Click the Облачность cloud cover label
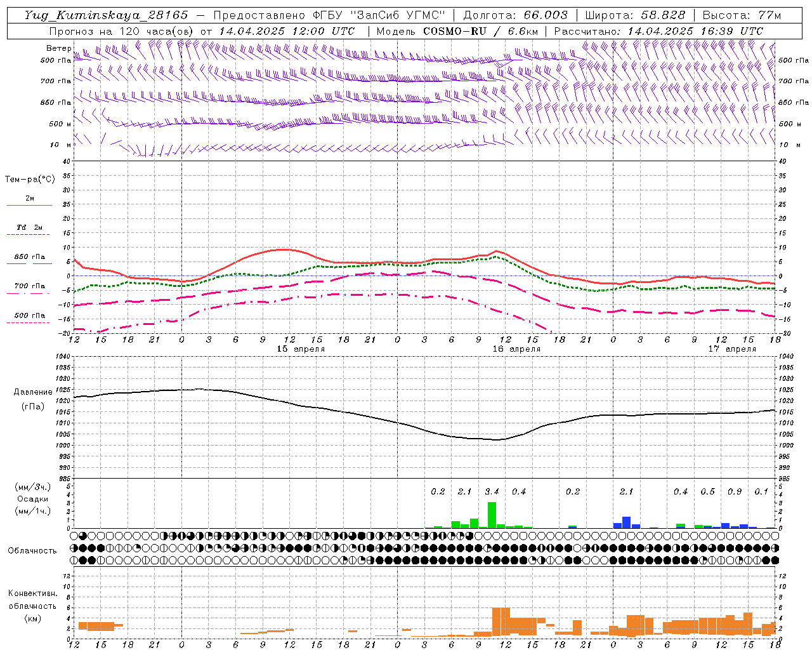The image size is (812, 650). coord(32,550)
